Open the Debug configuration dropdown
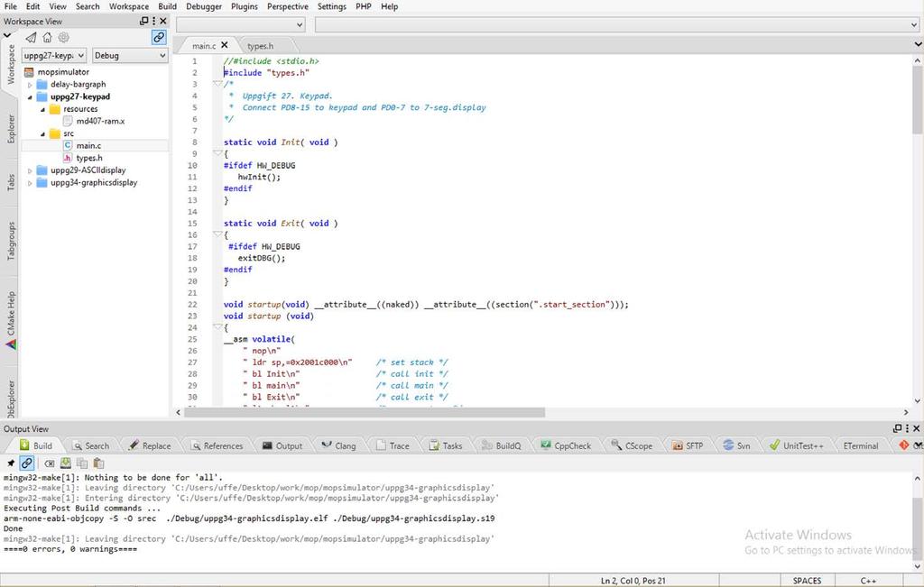Viewport: 924px width, 587px height. point(130,55)
